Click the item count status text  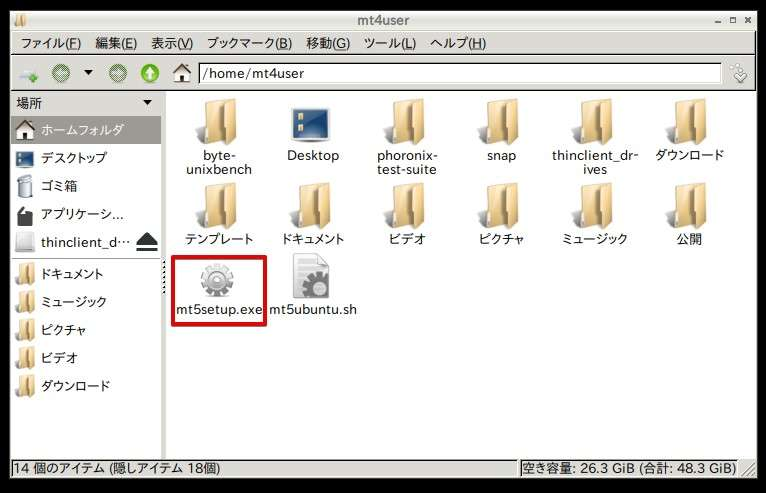tap(116, 469)
